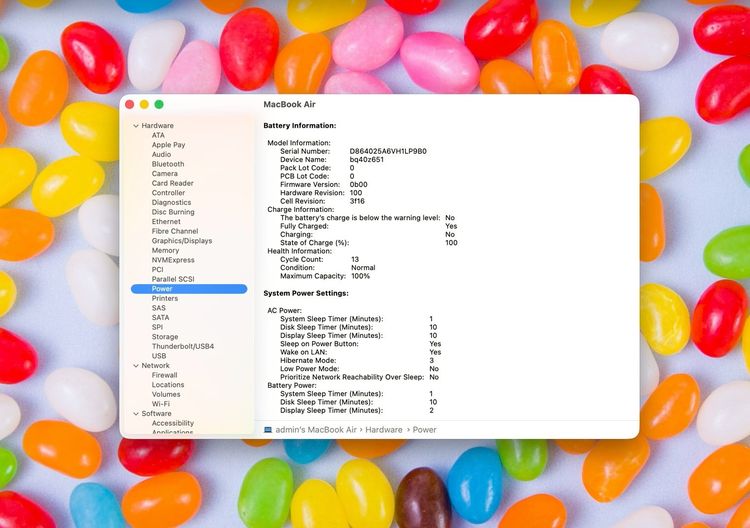Click admin's MacBook Air in path bar
The height and width of the screenshot is (528, 750).
click(316, 430)
